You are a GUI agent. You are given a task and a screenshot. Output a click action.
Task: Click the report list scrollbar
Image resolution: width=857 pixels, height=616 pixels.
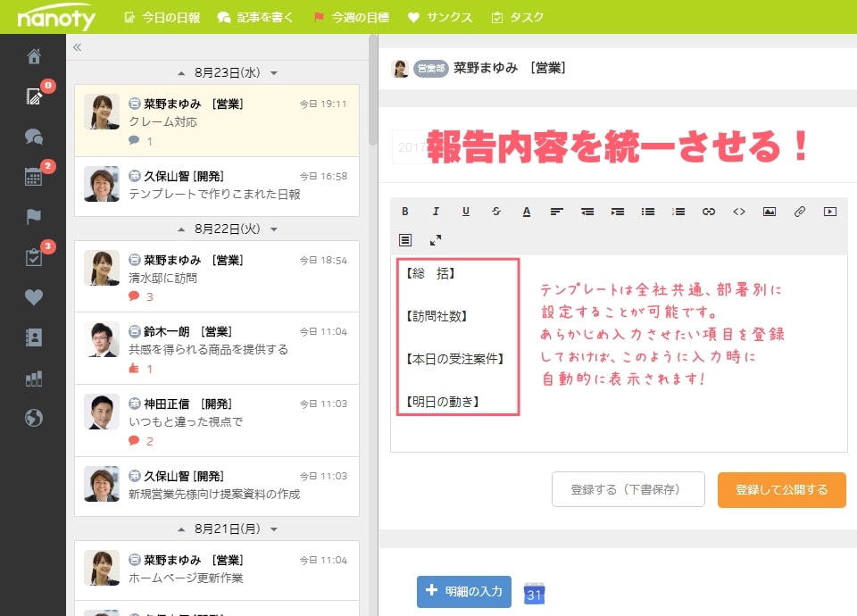(373, 90)
